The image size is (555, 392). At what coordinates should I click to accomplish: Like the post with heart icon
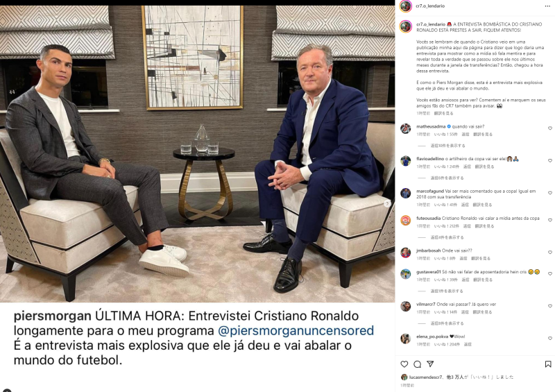tap(404, 364)
